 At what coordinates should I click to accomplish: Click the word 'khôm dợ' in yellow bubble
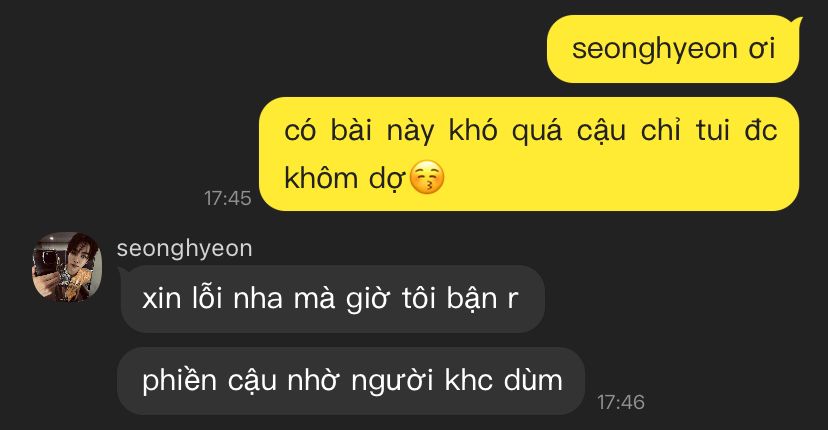click(x=345, y=178)
